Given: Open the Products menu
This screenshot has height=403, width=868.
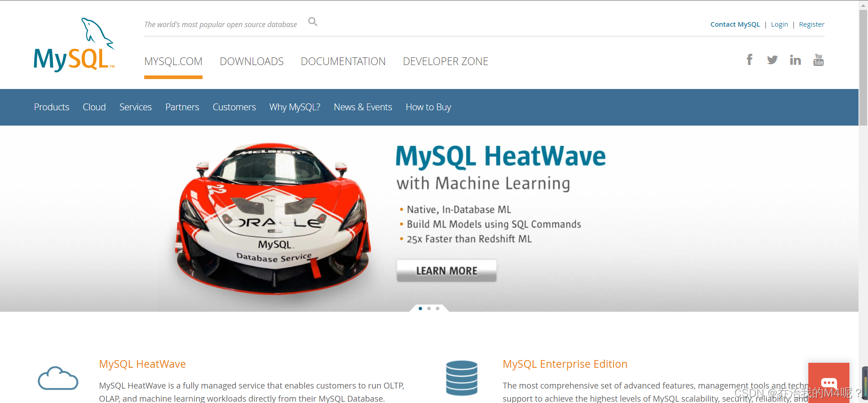Looking at the screenshot, I should pos(52,107).
